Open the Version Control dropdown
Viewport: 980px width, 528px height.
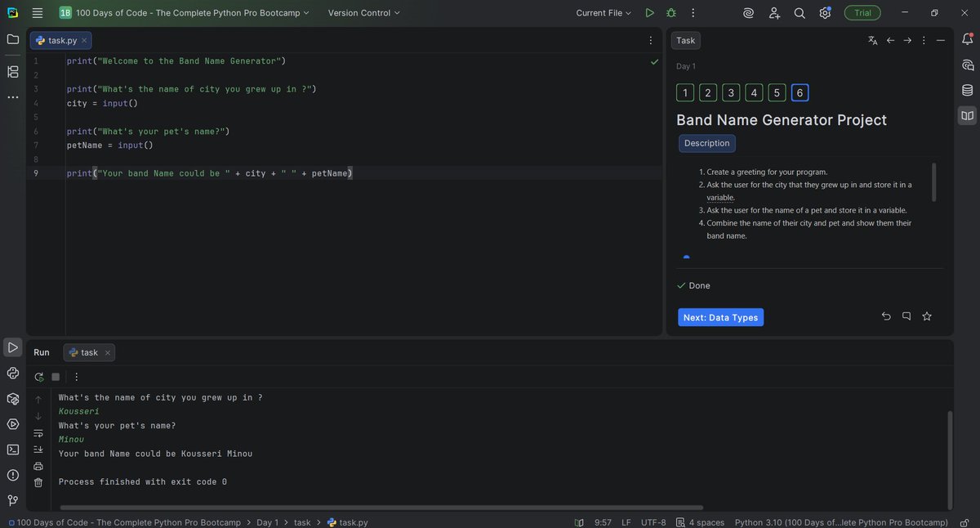[x=364, y=13]
